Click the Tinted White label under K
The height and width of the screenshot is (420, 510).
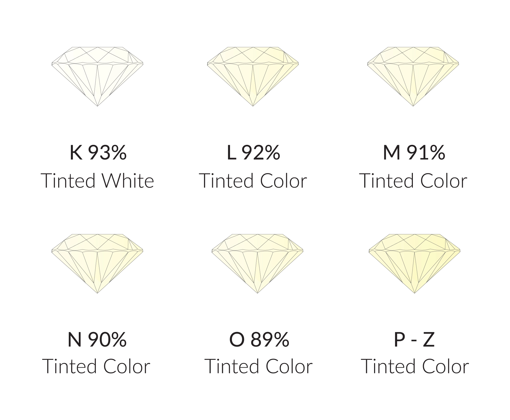pyautogui.click(x=97, y=181)
